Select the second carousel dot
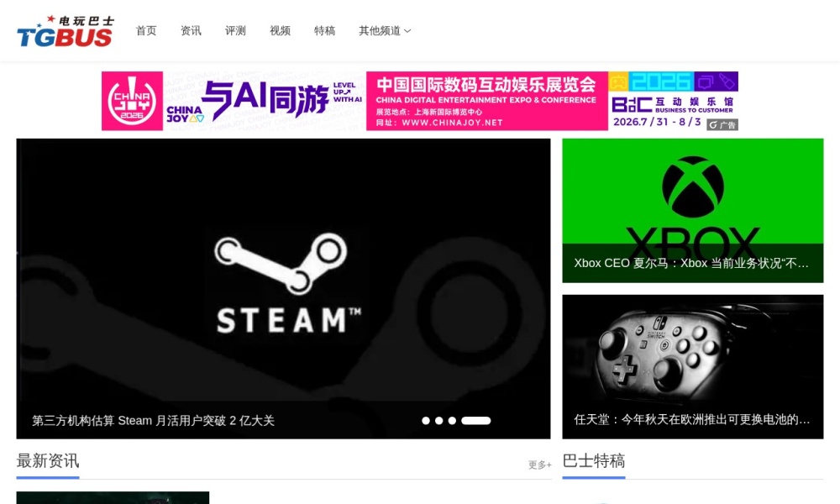 pos(438,421)
